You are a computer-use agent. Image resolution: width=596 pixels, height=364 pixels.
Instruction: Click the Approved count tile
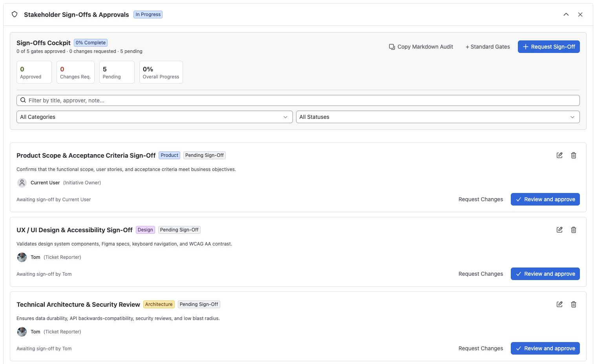tap(34, 72)
